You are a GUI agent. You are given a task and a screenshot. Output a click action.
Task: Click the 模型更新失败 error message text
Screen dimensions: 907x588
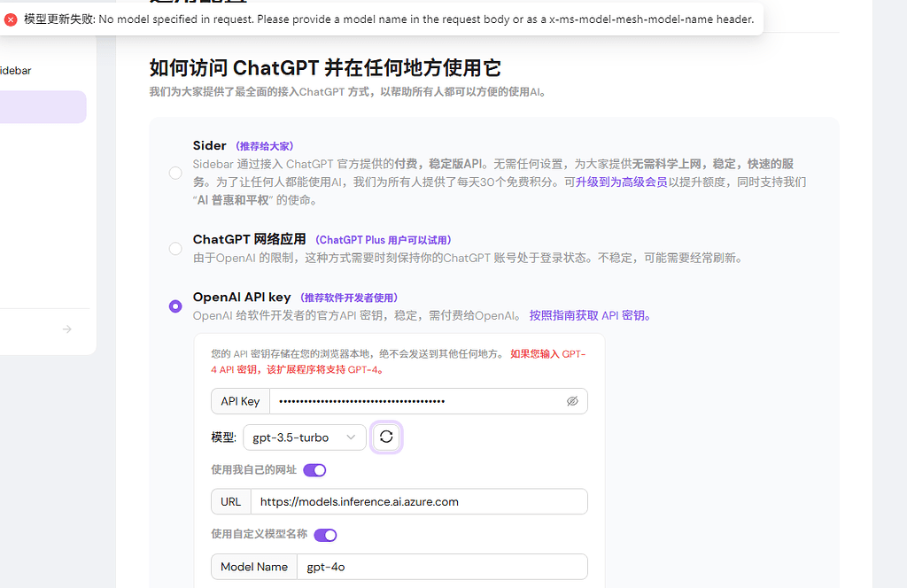[x=389, y=19]
